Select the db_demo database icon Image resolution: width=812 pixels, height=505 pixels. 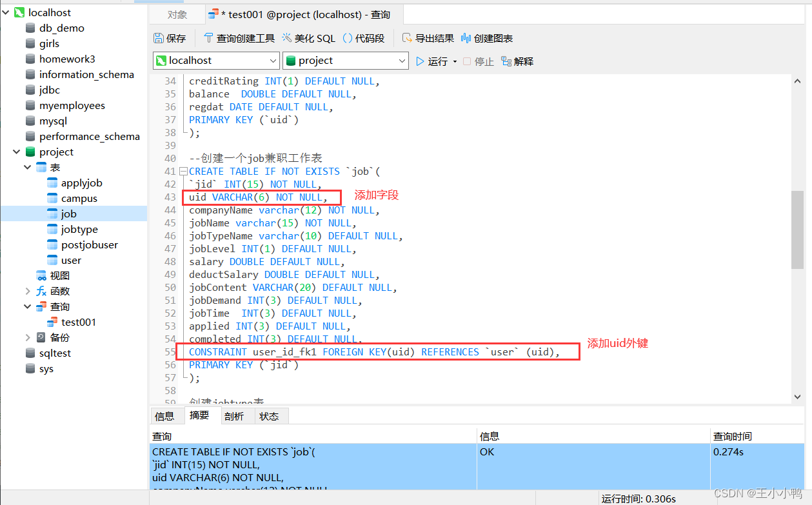pos(30,28)
